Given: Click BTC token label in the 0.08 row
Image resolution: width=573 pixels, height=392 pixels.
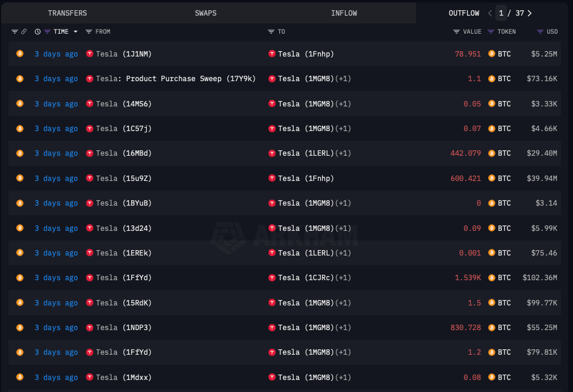Looking at the screenshot, I should [504, 378].
